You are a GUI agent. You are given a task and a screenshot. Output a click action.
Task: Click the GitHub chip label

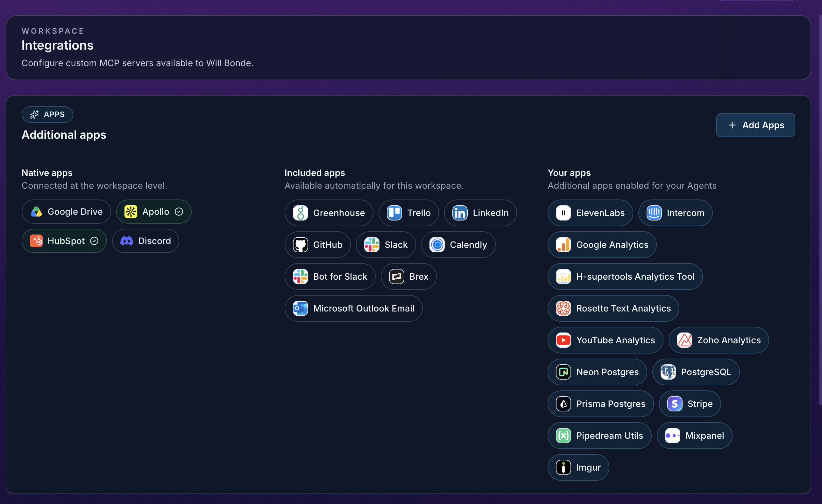pos(328,245)
